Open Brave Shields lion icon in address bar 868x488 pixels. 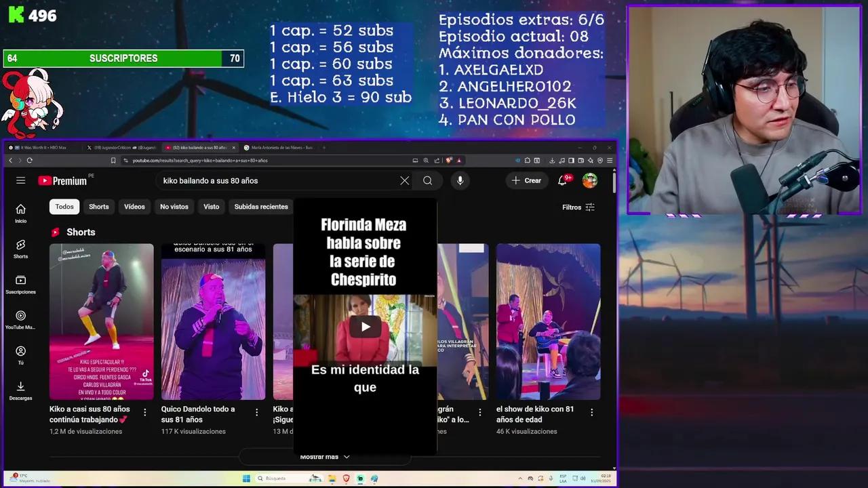(448, 161)
